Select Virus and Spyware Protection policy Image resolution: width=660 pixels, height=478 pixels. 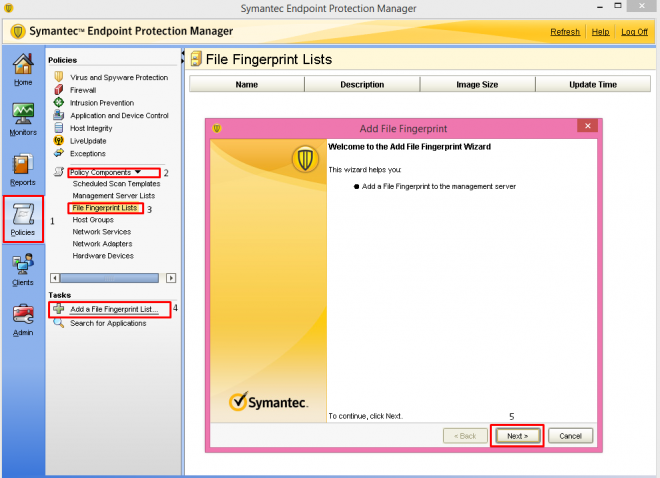pyautogui.click(x=119, y=77)
